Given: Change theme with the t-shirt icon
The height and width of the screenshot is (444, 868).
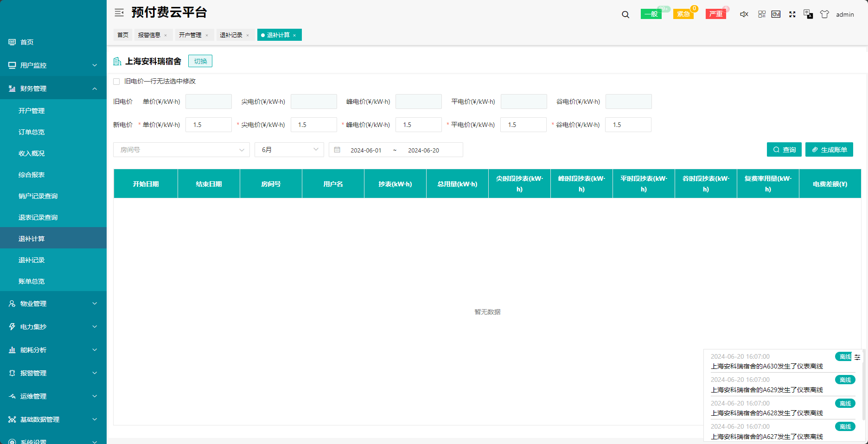Looking at the screenshot, I should pos(824,14).
